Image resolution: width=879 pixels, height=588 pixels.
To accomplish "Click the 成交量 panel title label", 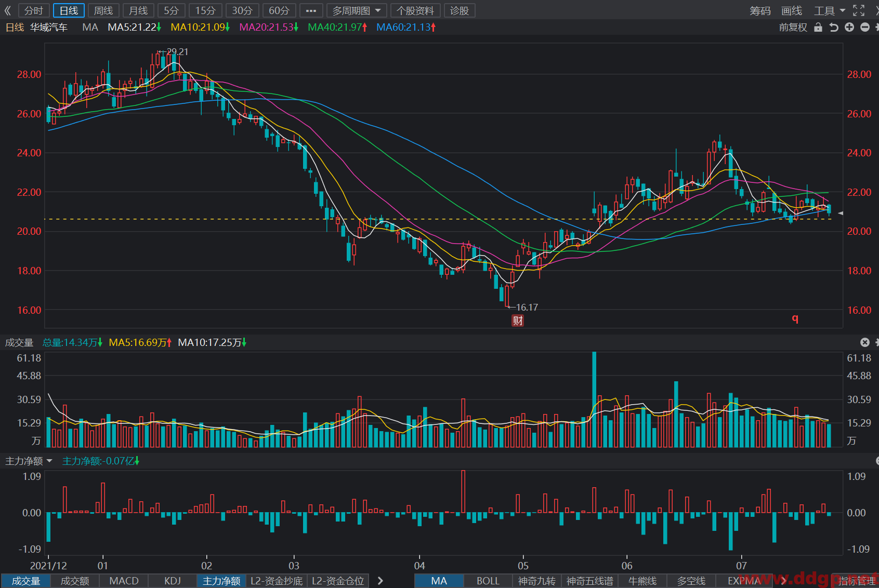I will (x=19, y=342).
